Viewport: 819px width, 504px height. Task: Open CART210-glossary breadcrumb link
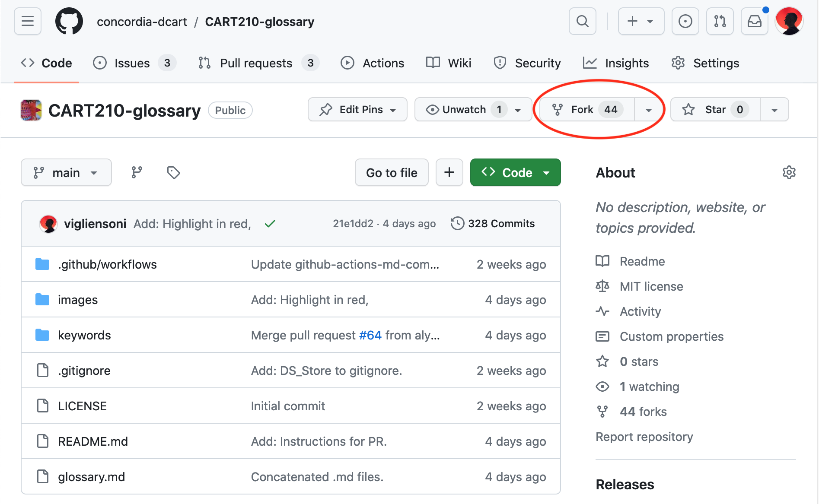click(260, 22)
